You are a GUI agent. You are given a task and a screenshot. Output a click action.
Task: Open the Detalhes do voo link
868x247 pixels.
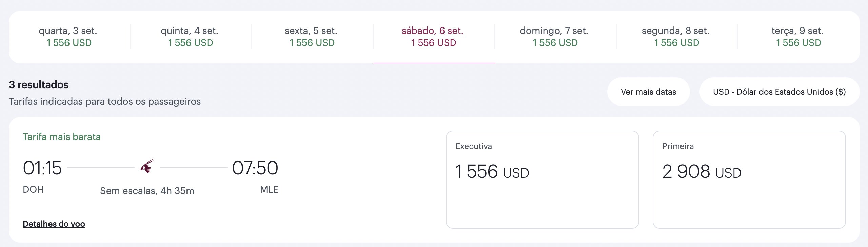(54, 224)
